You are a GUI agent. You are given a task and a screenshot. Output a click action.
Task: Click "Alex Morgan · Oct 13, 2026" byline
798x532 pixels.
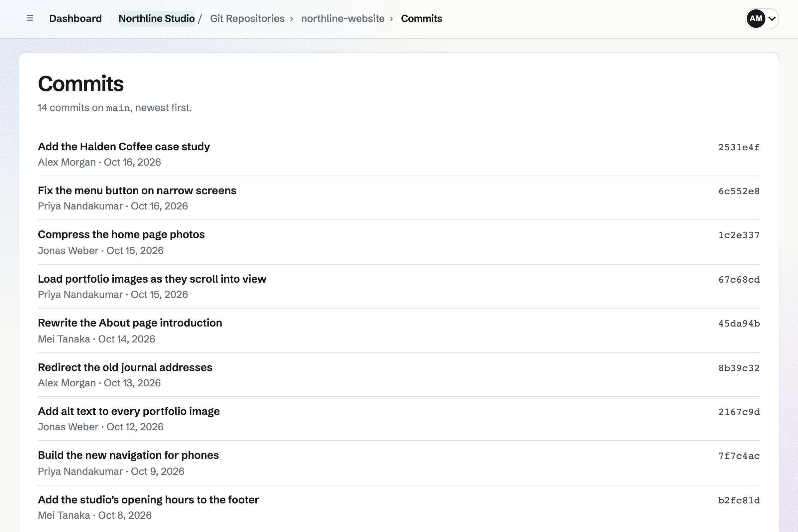[x=99, y=383]
